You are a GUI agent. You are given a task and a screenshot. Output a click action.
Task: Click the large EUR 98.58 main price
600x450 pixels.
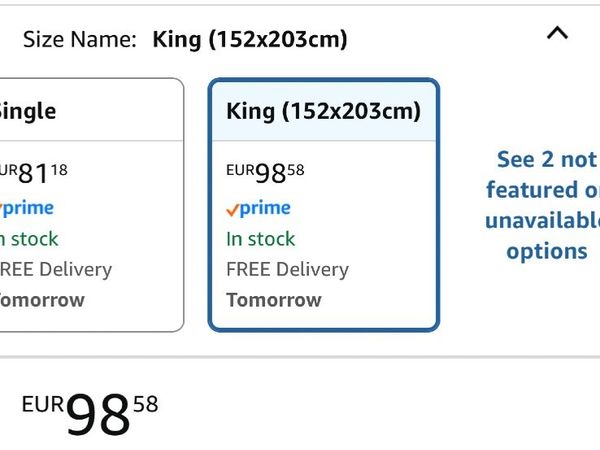point(90,414)
